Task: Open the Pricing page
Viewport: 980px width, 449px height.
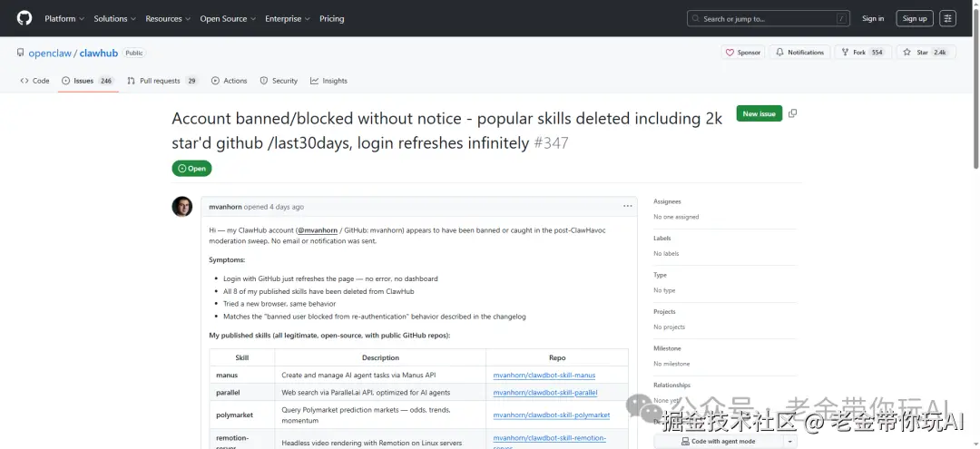Action: (332, 19)
